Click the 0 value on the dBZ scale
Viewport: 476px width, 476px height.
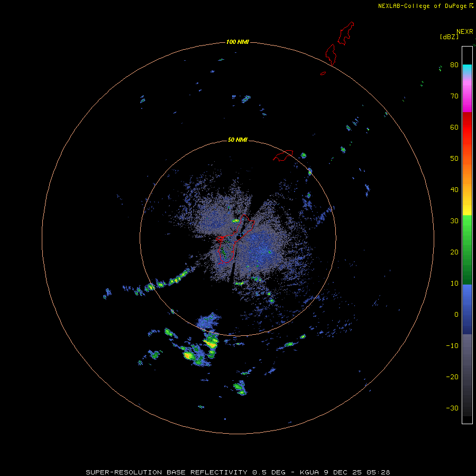click(x=456, y=315)
